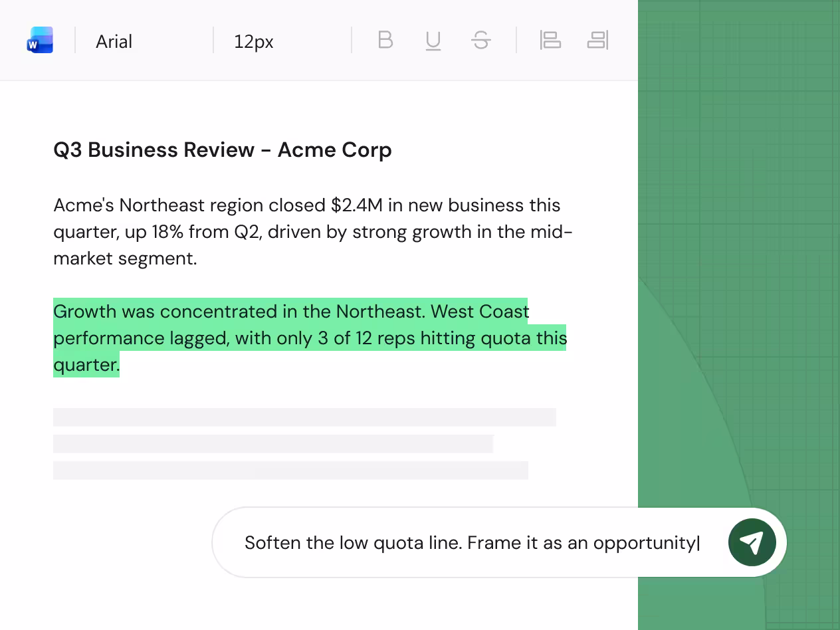This screenshot has width=840, height=630.
Task: Align text to the right
Action: point(598,41)
